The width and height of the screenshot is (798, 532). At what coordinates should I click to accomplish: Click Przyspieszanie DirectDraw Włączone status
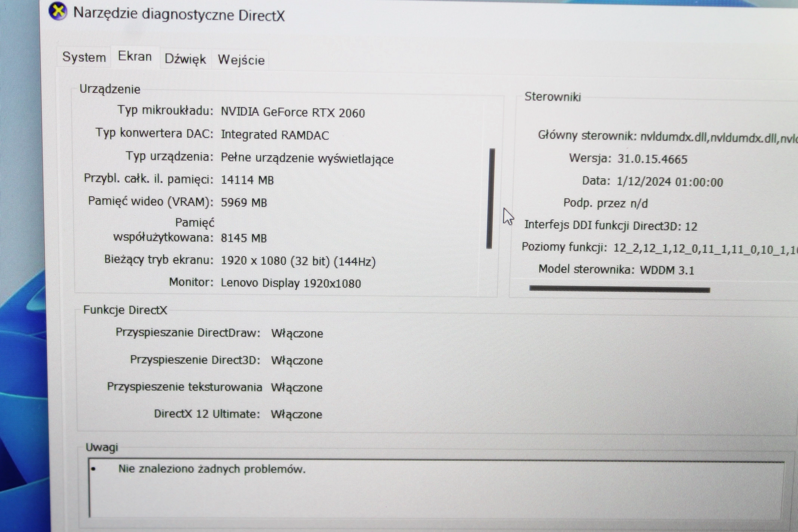click(297, 333)
